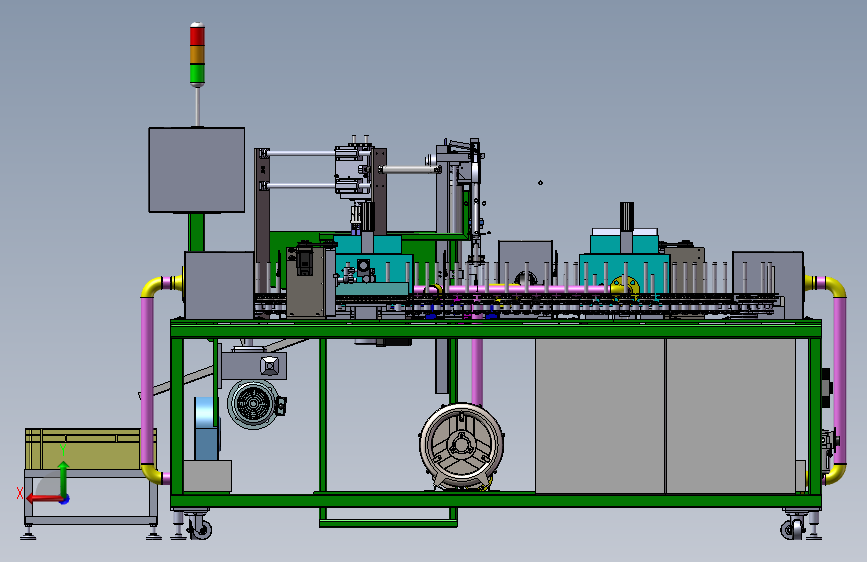The width and height of the screenshot is (867, 562).
Task: Pick the large gray control box below the signal tower
Action: (196, 170)
